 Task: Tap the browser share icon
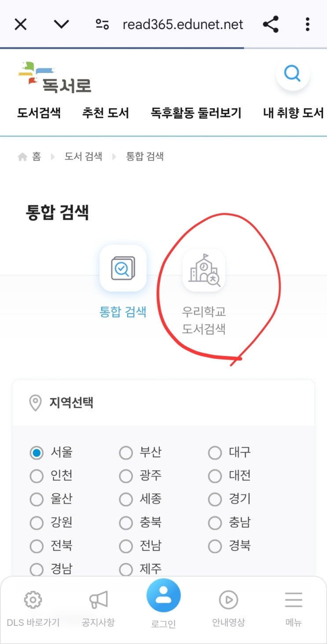[271, 24]
